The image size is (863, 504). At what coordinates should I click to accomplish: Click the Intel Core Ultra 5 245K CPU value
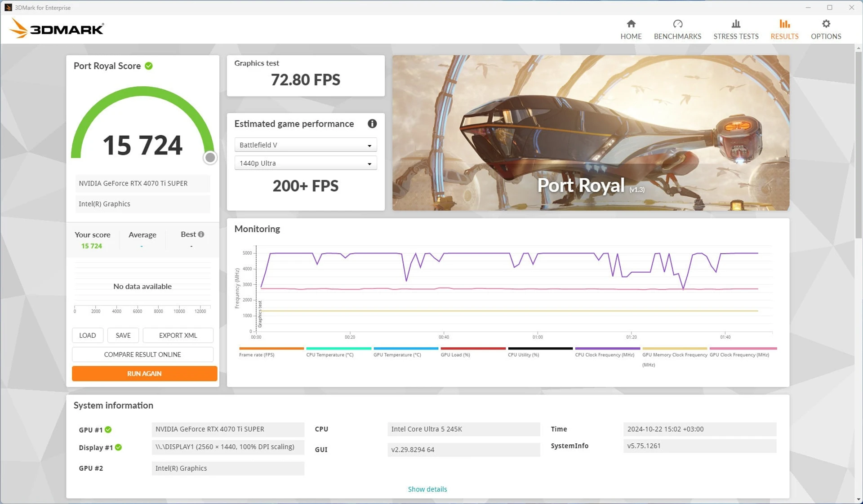463,429
